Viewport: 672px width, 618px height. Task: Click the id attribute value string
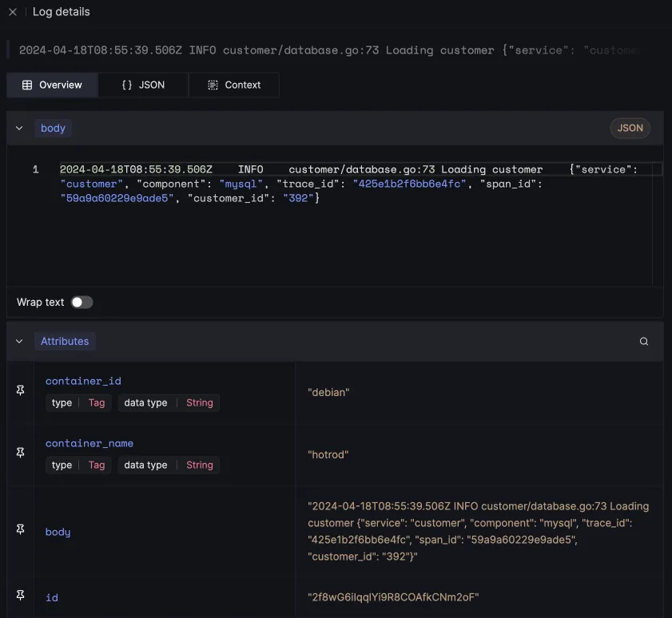coord(393,597)
